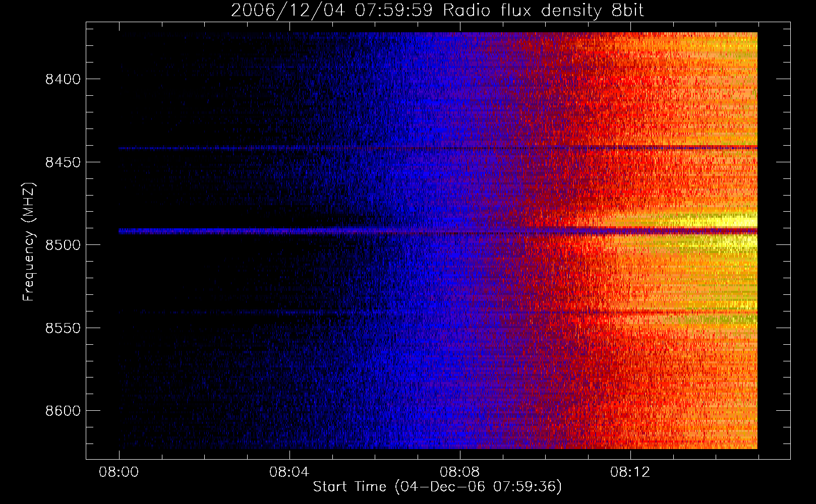Viewport: 816px width, 504px height.
Task: Select the 8450 frequency axis label
Action: pyautogui.click(x=63, y=162)
